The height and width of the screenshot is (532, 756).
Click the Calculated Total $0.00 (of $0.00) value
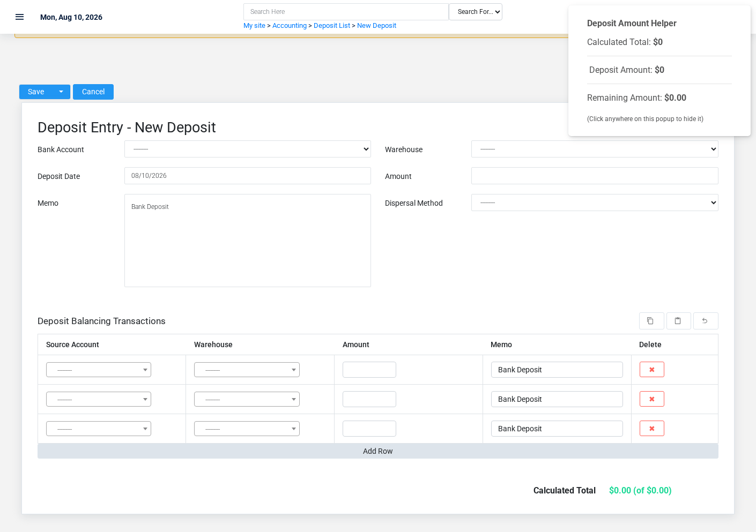(x=640, y=490)
